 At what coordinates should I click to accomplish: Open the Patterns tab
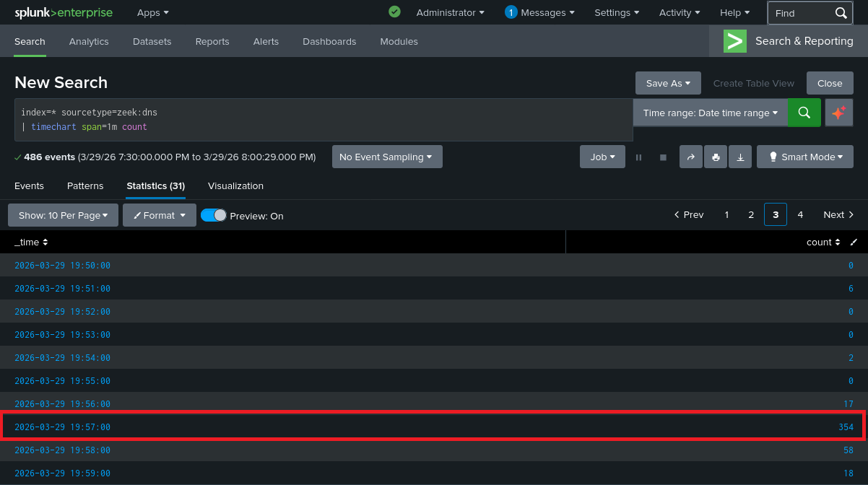(84, 186)
